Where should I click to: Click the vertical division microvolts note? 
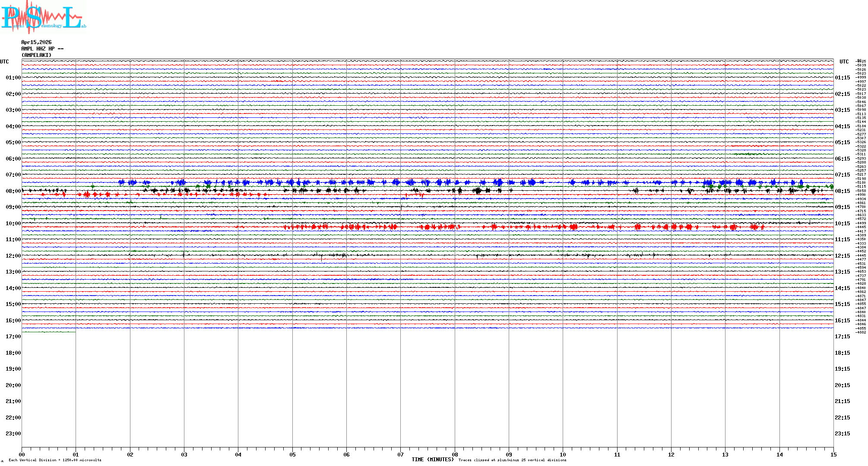(x=55, y=460)
